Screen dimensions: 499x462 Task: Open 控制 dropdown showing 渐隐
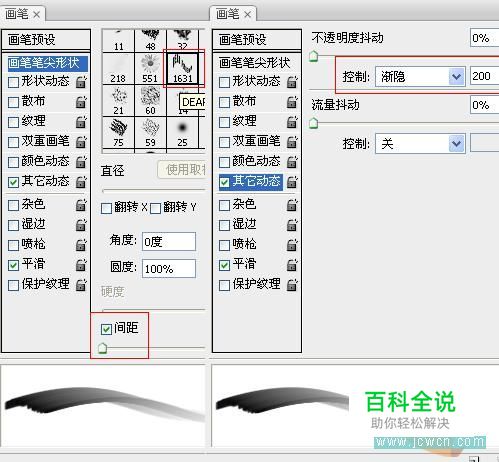pyautogui.click(x=420, y=77)
